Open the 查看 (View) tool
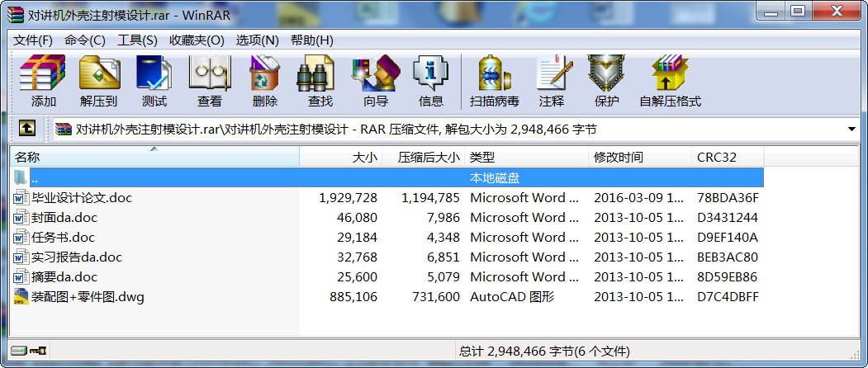868x368 pixels. pos(210,73)
